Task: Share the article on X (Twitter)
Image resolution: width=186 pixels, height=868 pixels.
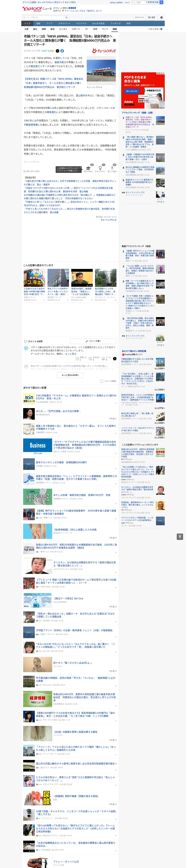Action: tap(57, 51)
